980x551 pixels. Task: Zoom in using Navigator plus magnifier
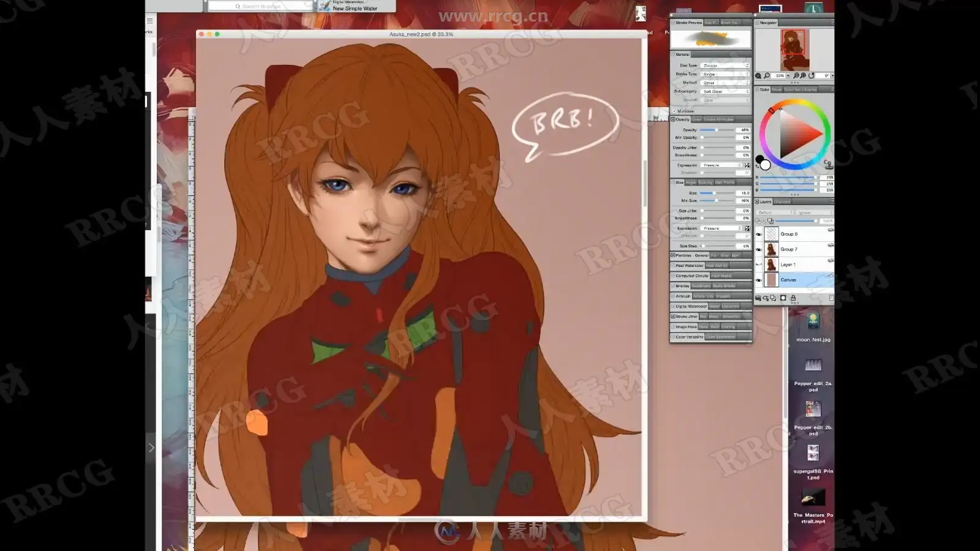pos(803,76)
